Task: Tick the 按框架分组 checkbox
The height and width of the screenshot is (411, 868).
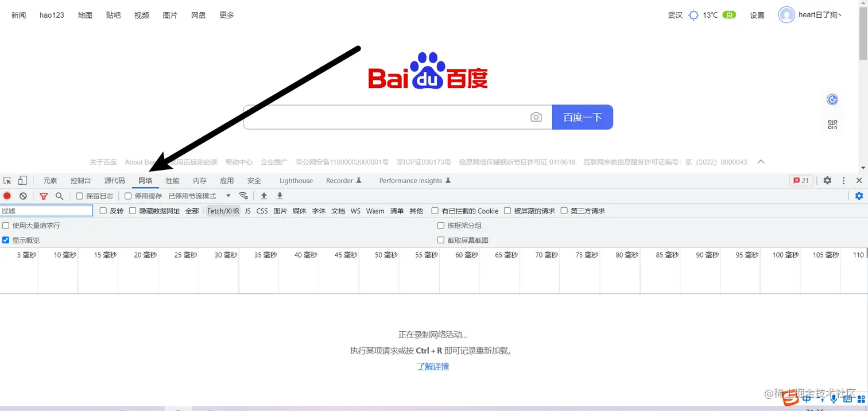Action: pos(441,226)
